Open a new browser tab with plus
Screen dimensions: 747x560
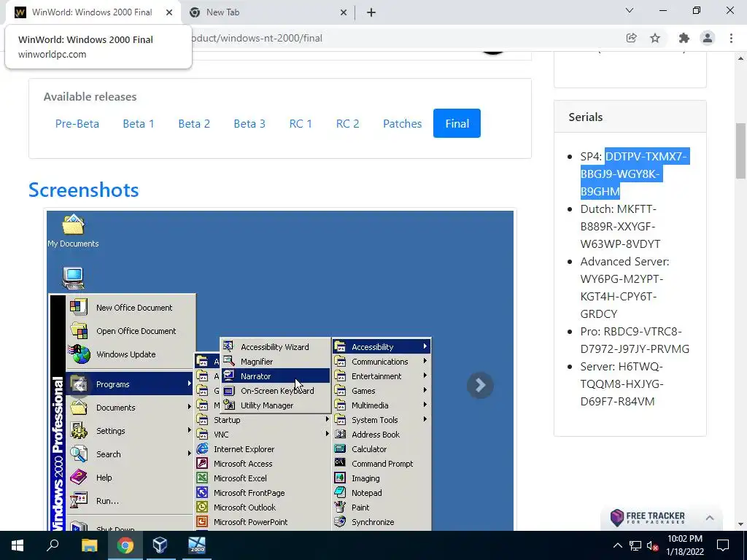click(x=371, y=12)
